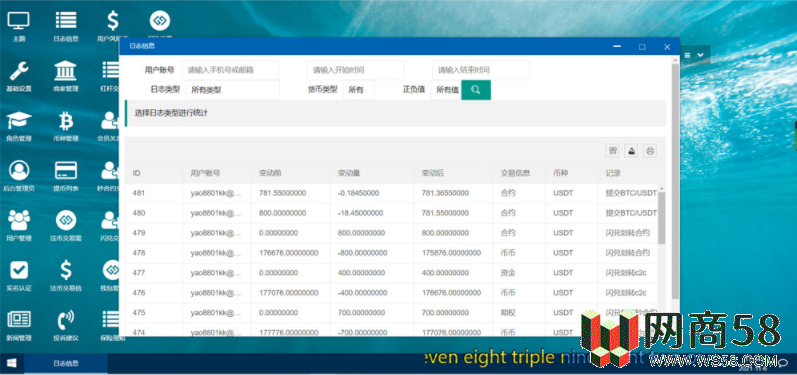Focus the end time input field
797x375 pixels.
point(481,70)
